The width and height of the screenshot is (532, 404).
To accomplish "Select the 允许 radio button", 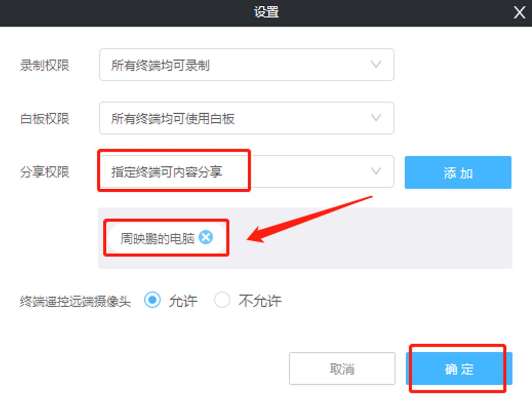I will coord(152,300).
